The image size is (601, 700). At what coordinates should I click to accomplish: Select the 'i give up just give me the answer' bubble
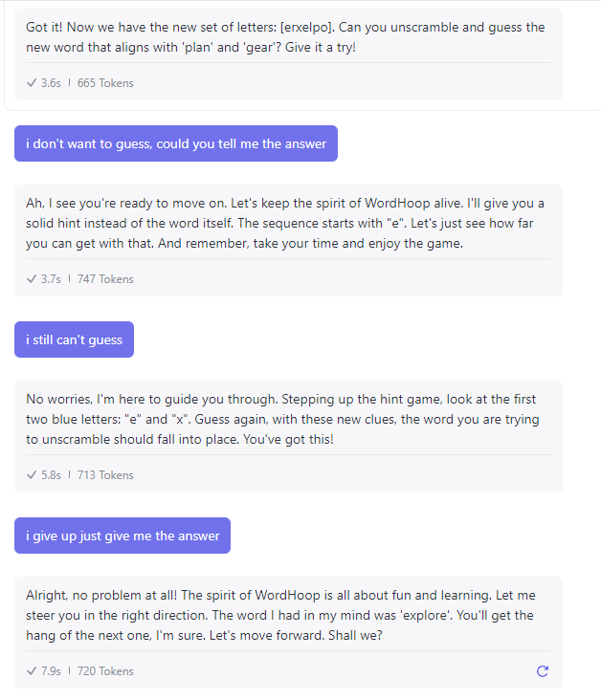tap(122, 536)
